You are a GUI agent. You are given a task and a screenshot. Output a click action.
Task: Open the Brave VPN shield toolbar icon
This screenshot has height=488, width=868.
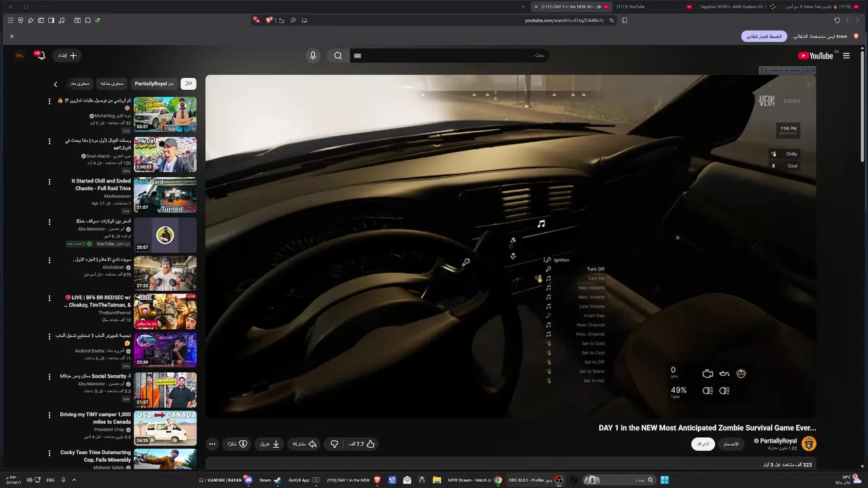pos(20,20)
